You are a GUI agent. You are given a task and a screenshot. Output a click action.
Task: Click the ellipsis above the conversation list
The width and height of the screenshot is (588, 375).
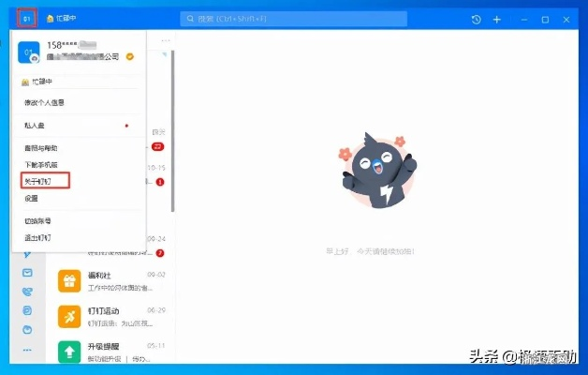point(166,40)
